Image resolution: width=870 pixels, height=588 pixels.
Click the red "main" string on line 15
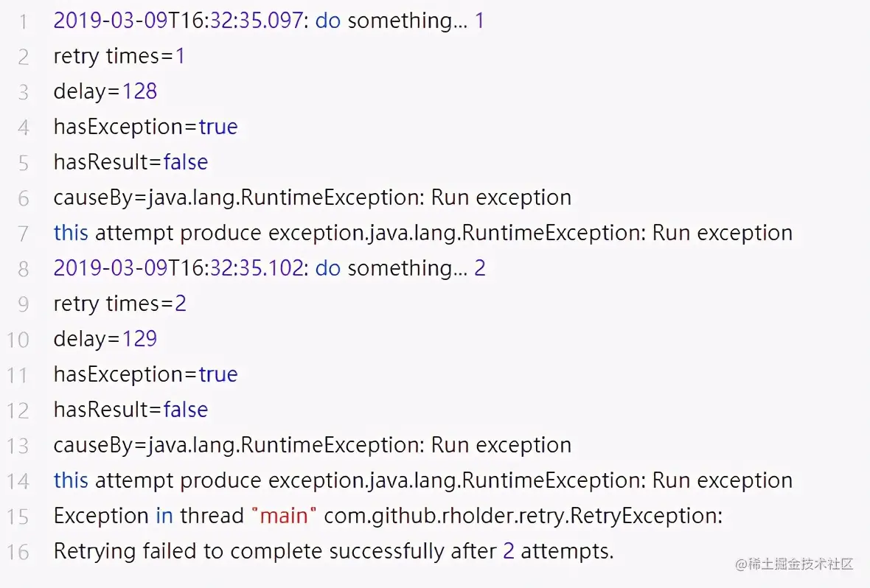284,516
